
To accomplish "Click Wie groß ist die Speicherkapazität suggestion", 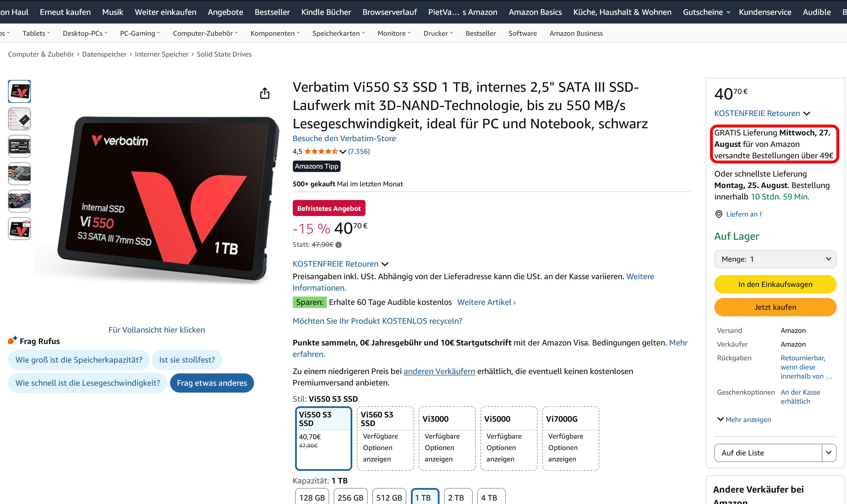I will point(79,360).
